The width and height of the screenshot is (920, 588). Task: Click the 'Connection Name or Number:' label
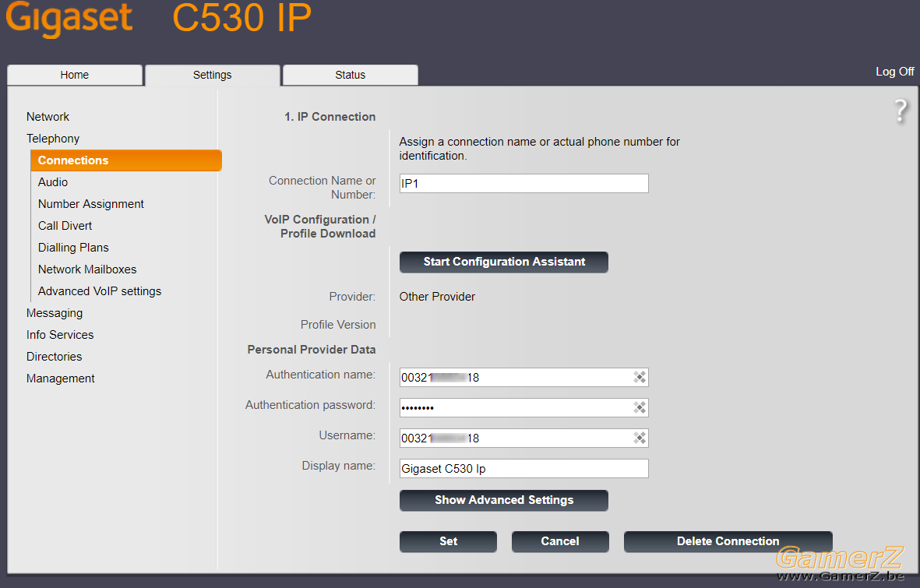(x=323, y=188)
